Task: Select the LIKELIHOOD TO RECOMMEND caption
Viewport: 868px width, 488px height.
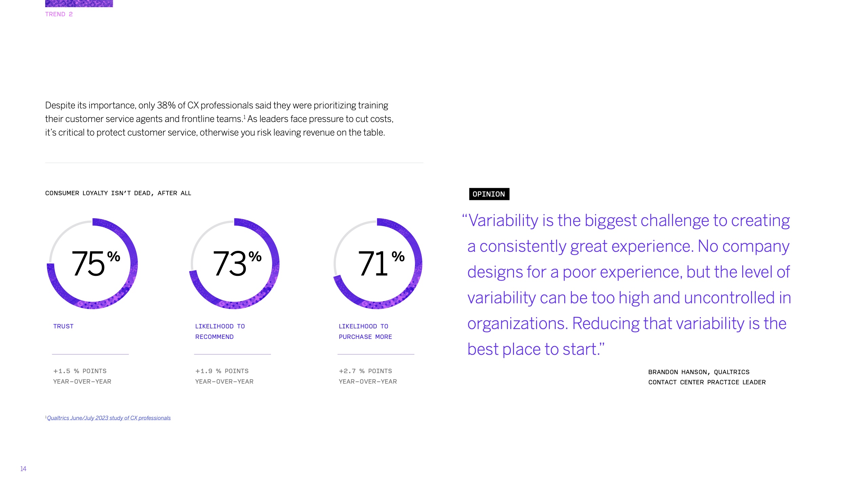Action: 220,331
